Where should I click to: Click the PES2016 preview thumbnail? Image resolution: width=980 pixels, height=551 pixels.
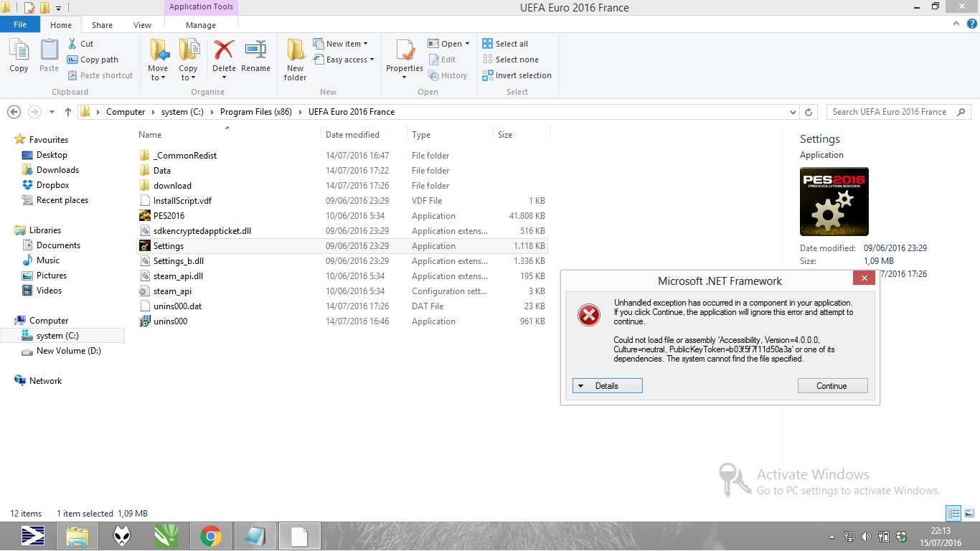[x=834, y=202]
